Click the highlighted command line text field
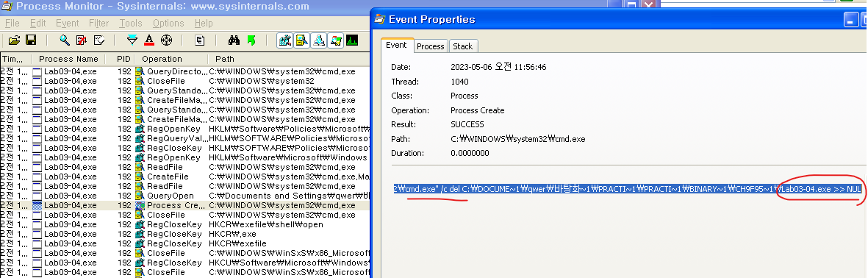The width and height of the screenshot is (868, 278). tap(627, 189)
